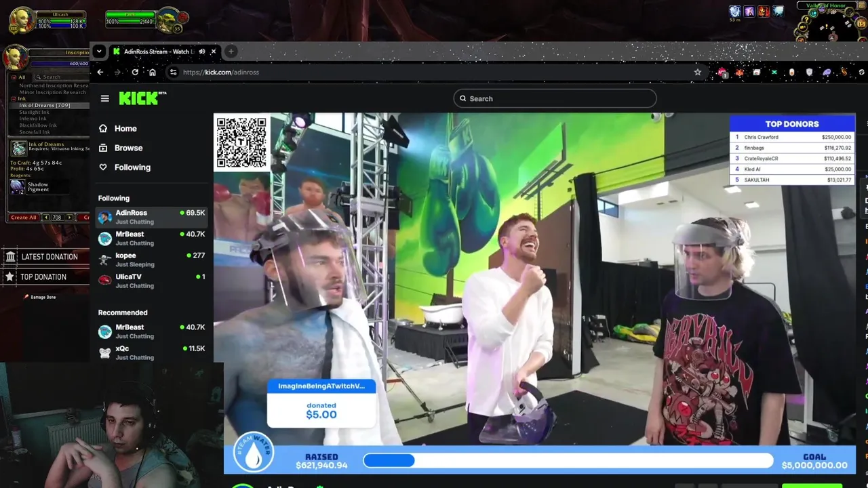
Task: Open kopee channel in Following list
Action: point(151,260)
